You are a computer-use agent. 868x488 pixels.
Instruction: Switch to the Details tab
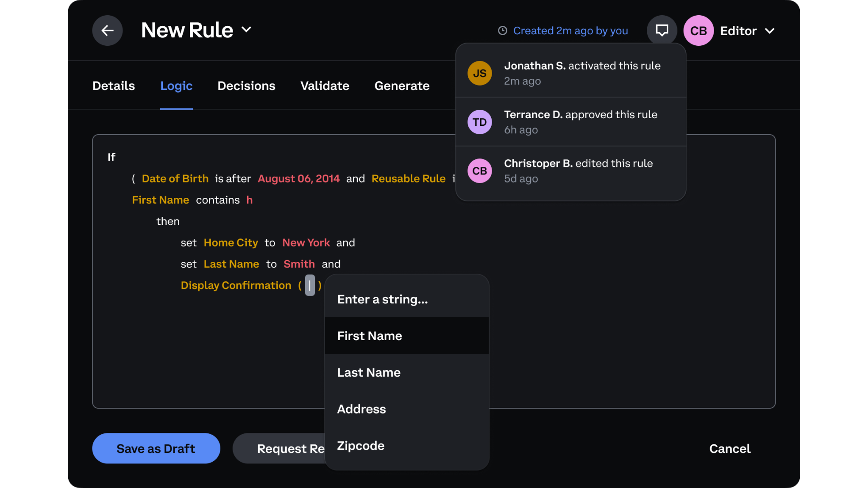[x=114, y=86]
